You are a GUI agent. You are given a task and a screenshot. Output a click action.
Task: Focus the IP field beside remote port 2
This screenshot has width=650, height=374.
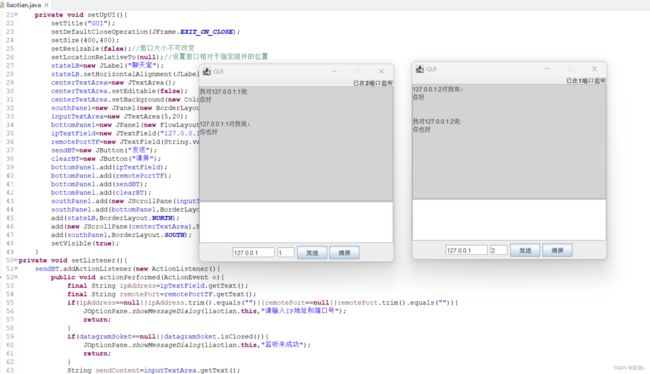pos(466,250)
